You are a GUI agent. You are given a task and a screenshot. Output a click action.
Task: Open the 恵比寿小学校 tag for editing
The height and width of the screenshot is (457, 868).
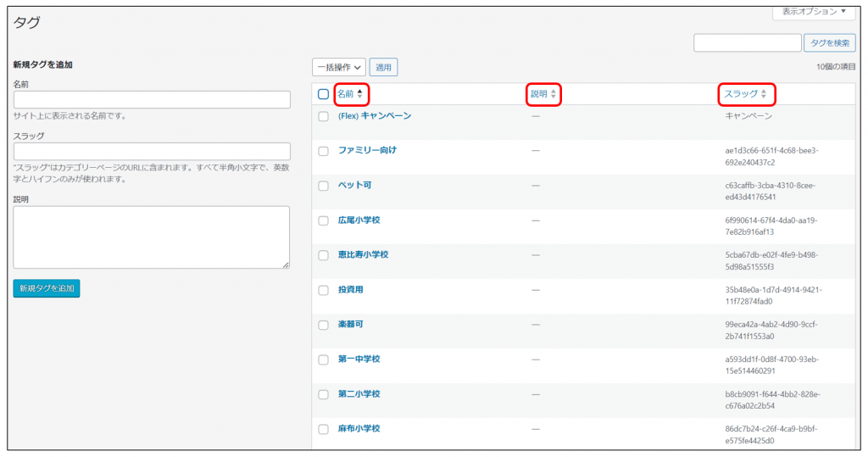(x=363, y=255)
